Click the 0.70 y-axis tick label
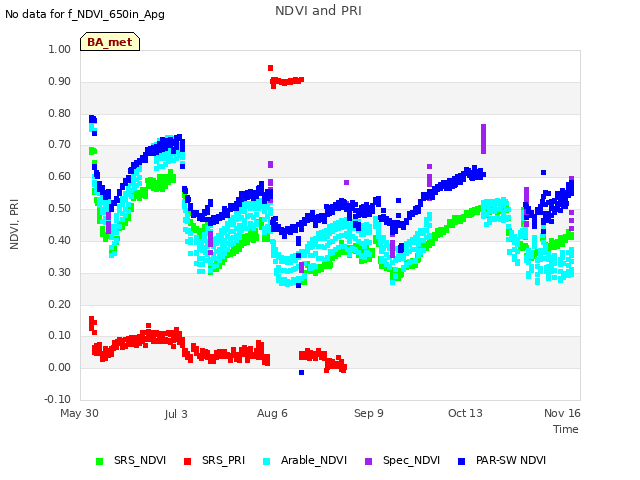640x480 pixels. (x=60, y=144)
